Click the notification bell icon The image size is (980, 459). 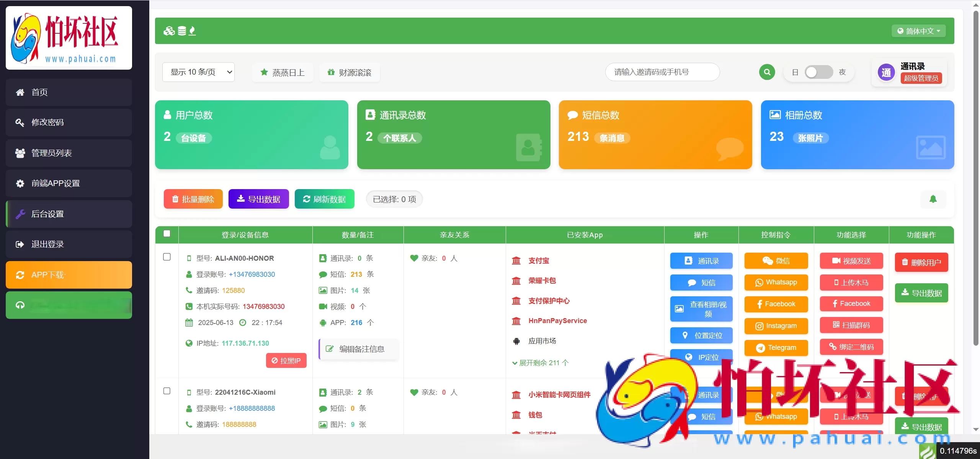click(933, 199)
